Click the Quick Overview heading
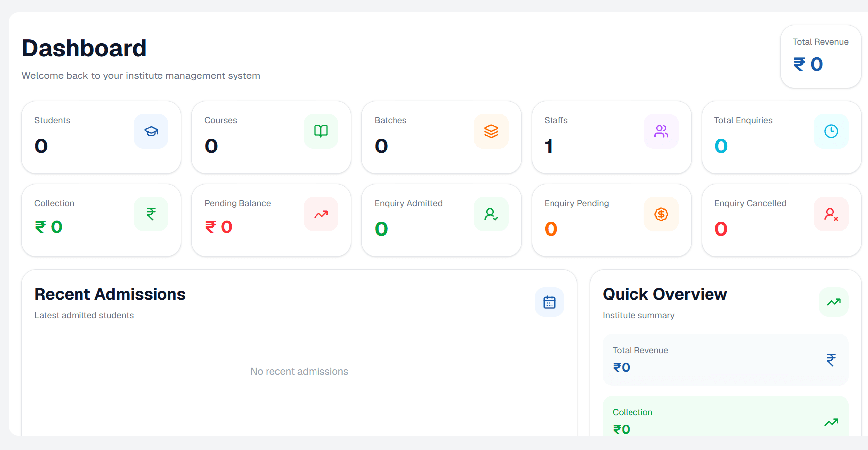Screen dimensions: 868x450 665,294
